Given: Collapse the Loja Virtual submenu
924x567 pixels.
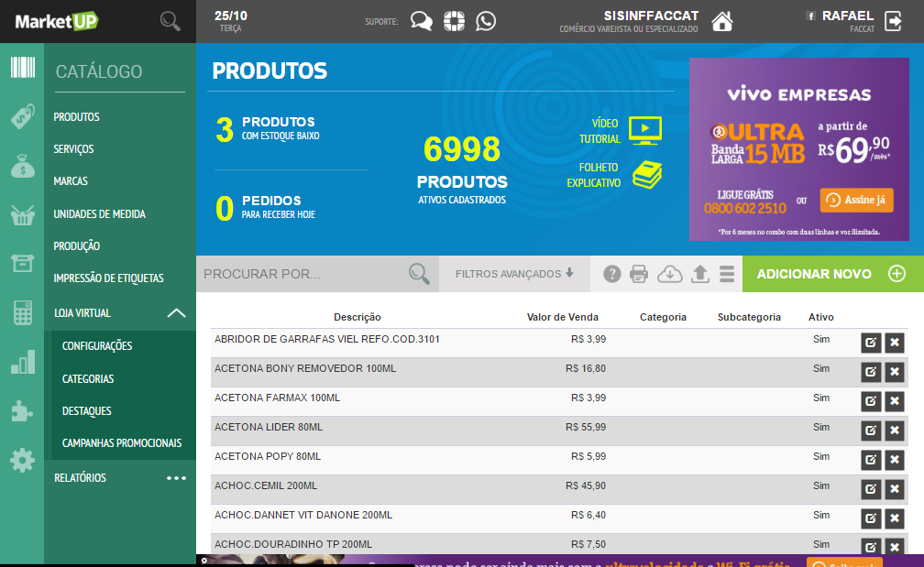Looking at the screenshot, I should pyautogui.click(x=176, y=312).
